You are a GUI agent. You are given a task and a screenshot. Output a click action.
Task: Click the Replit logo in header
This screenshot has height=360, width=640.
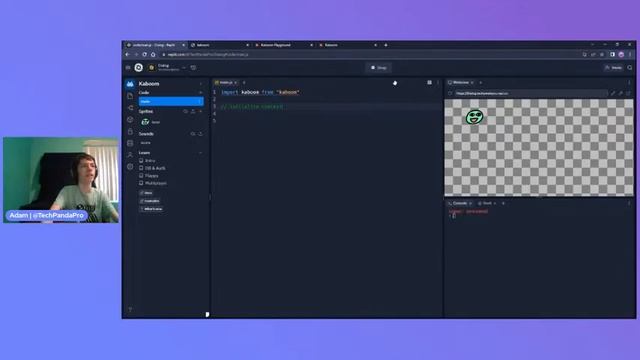[139, 68]
